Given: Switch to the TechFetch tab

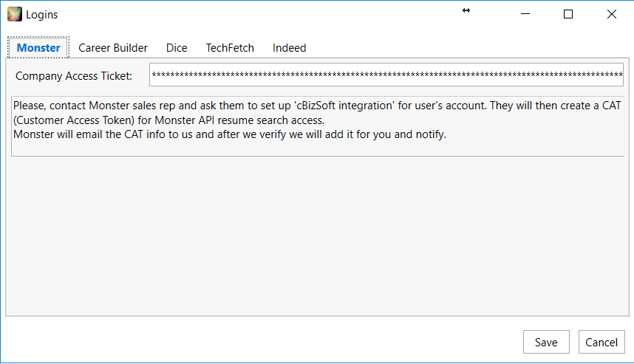Looking at the screenshot, I should tap(230, 48).
